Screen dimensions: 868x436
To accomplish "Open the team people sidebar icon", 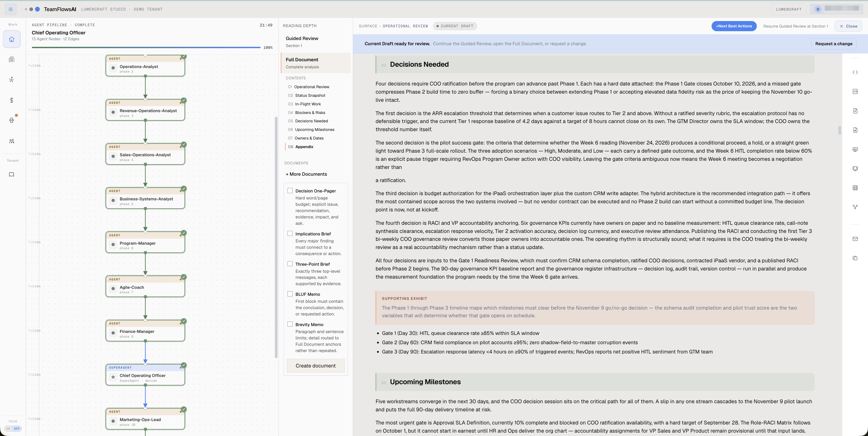I will (x=12, y=141).
